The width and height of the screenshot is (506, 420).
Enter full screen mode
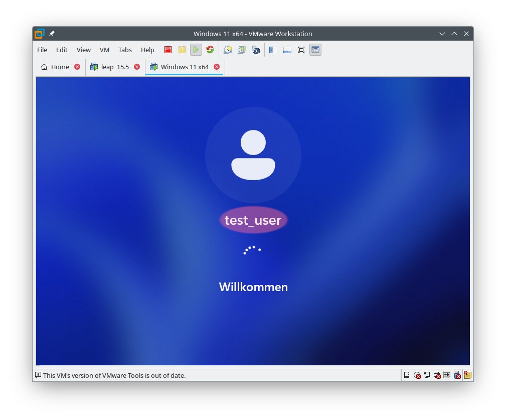[301, 50]
